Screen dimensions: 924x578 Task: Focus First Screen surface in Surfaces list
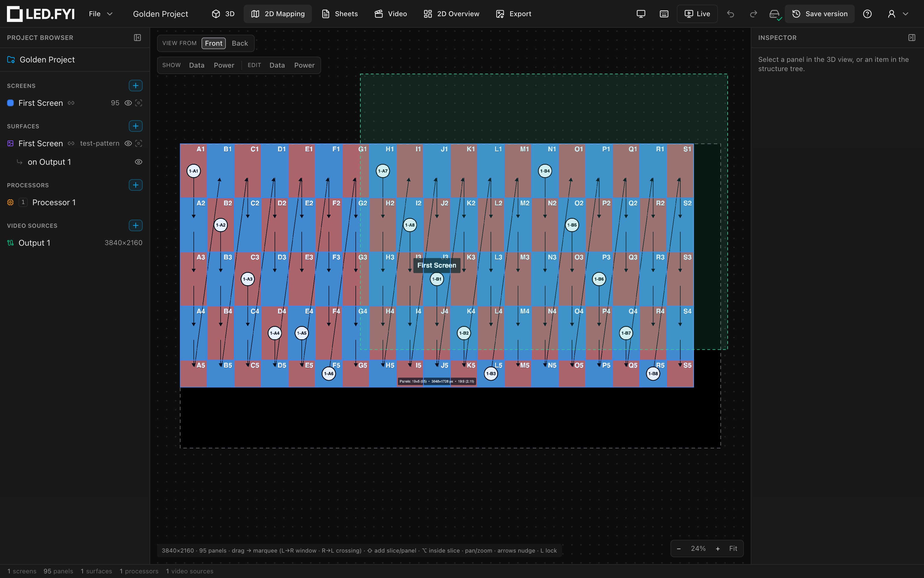(139, 143)
